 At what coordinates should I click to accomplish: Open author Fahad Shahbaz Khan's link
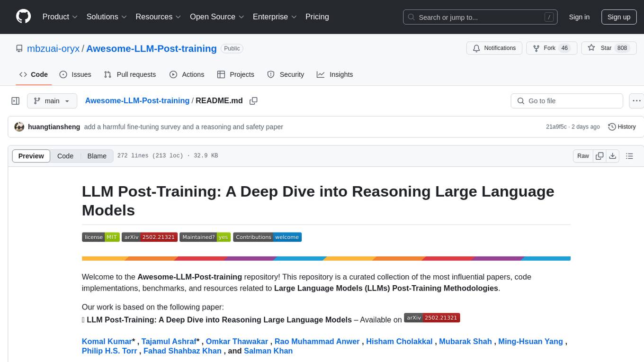point(182,351)
